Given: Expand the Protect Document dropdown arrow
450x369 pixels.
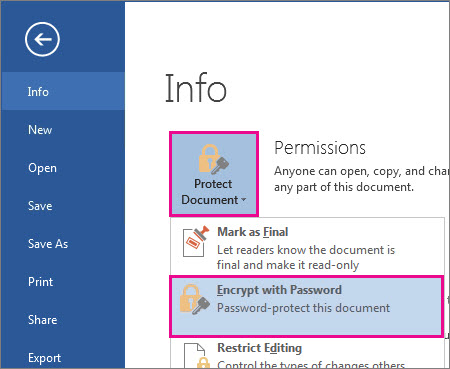Looking at the screenshot, I should 244,200.
